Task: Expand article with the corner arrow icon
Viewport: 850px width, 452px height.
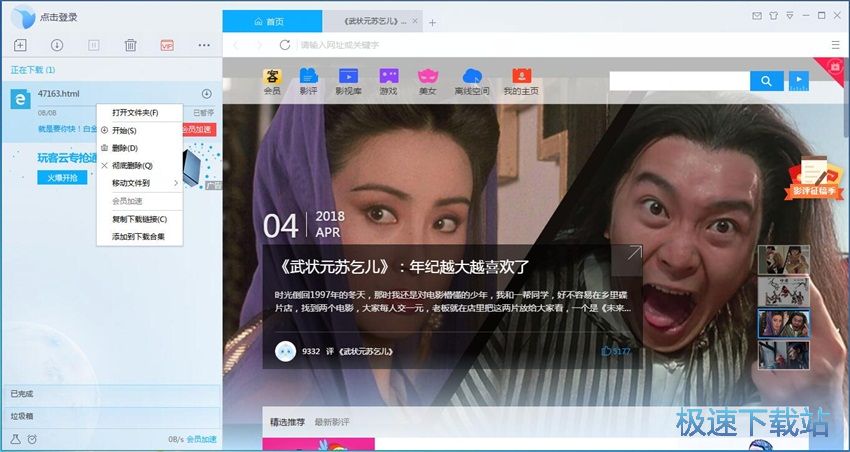Action: pyautogui.click(x=634, y=253)
